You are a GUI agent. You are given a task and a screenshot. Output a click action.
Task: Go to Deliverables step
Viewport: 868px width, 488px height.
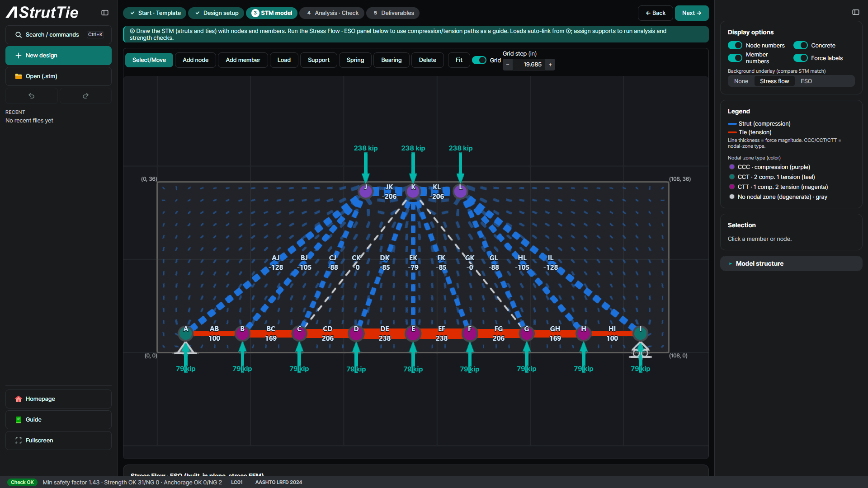pyautogui.click(x=393, y=13)
